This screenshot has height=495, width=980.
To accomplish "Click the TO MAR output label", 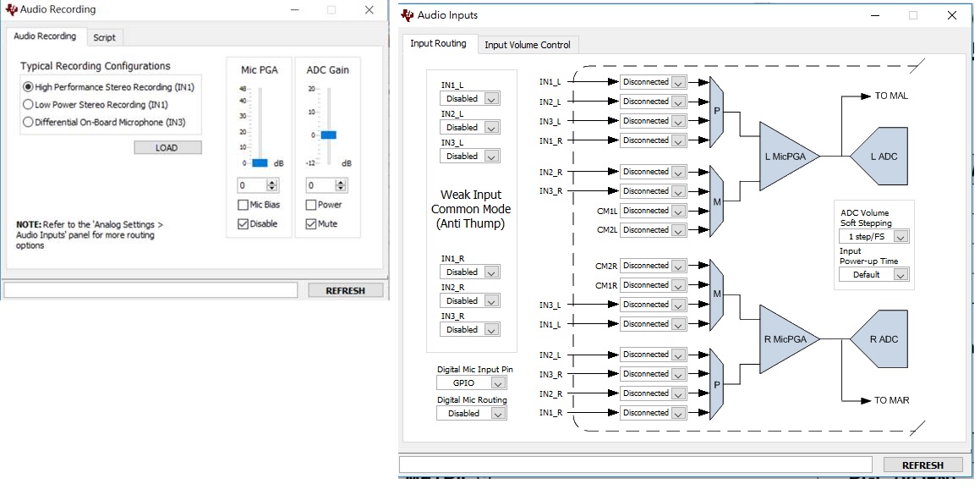I will pyautogui.click(x=892, y=400).
